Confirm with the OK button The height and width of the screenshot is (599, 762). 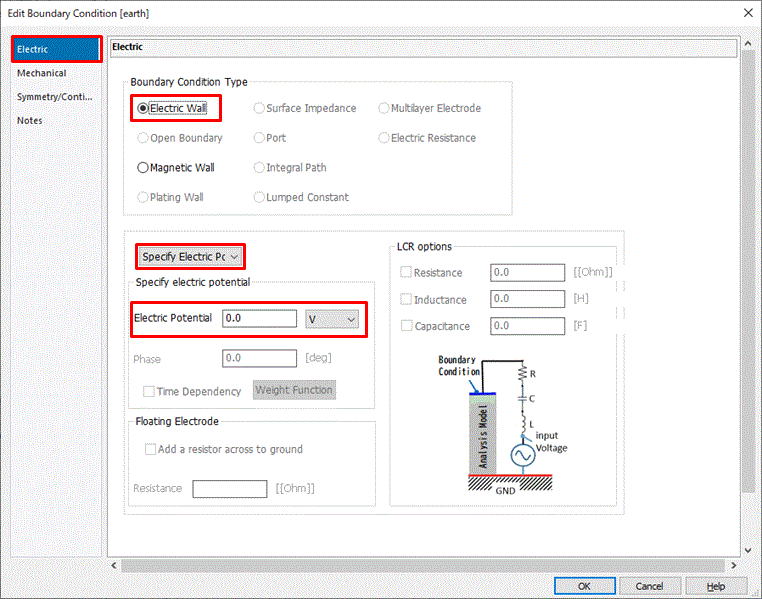point(585,586)
